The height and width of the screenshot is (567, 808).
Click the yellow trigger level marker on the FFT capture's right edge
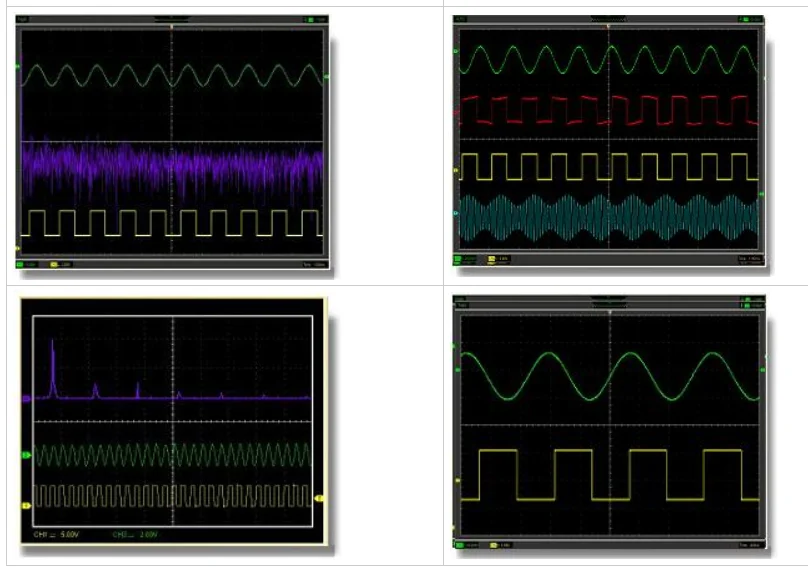tap(319, 498)
